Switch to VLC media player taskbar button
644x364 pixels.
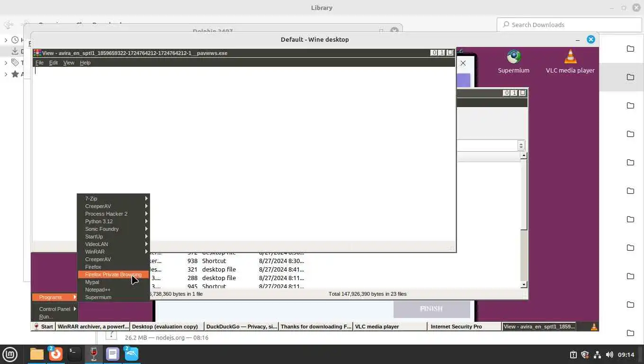tap(390, 327)
